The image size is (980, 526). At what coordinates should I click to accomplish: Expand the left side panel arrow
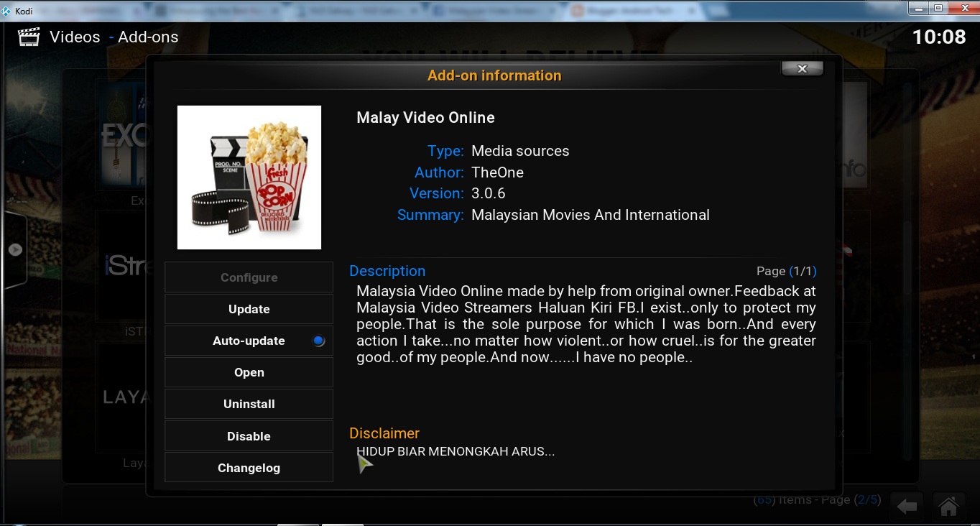tap(15, 250)
